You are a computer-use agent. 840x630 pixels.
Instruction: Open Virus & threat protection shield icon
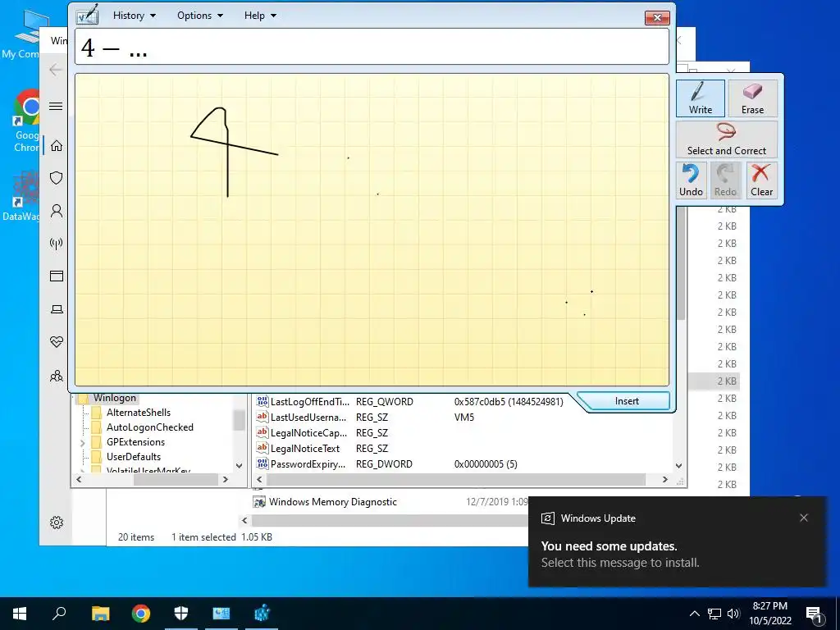57,178
